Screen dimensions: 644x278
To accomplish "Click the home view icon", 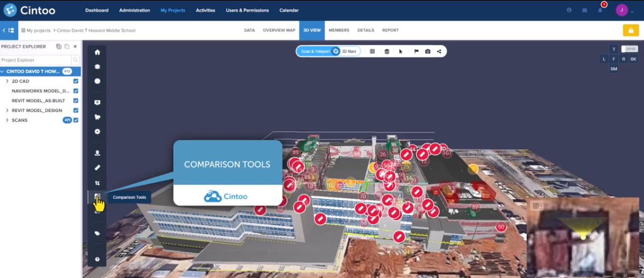I will tap(97, 52).
